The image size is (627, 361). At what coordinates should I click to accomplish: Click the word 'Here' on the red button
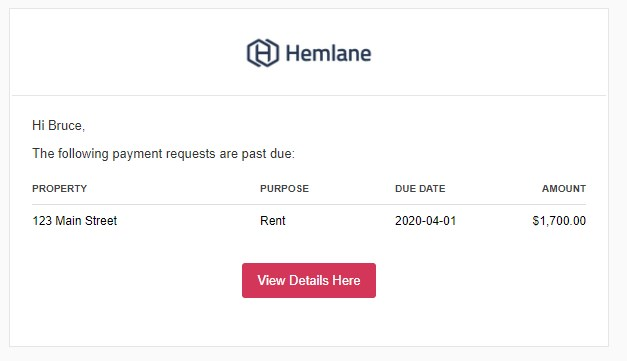[x=346, y=280]
